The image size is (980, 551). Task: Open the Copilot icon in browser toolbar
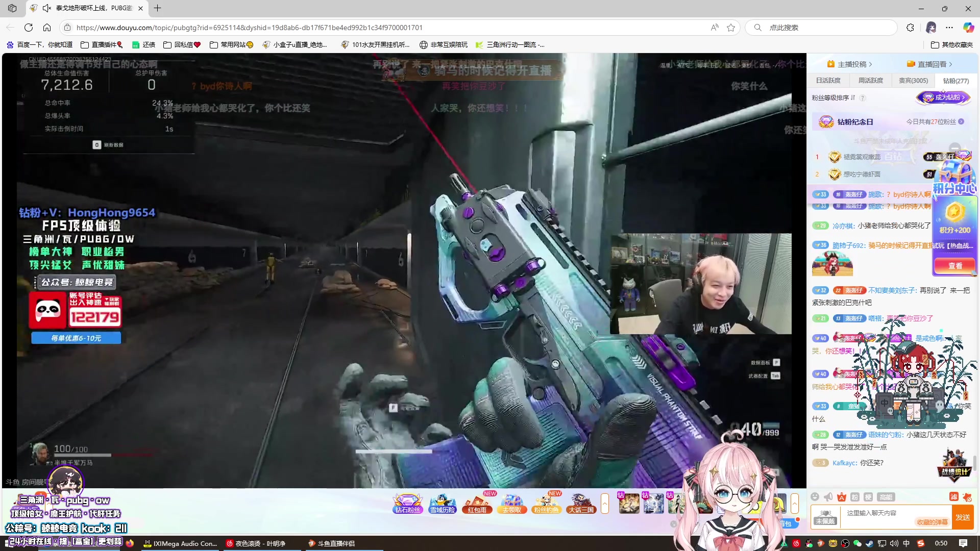click(x=968, y=28)
